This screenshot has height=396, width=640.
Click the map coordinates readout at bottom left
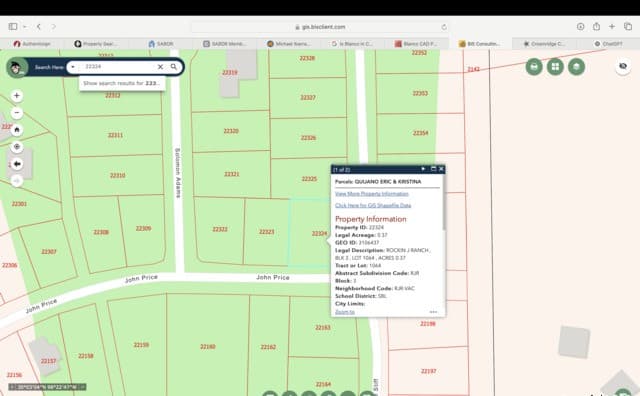tap(47, 387)
